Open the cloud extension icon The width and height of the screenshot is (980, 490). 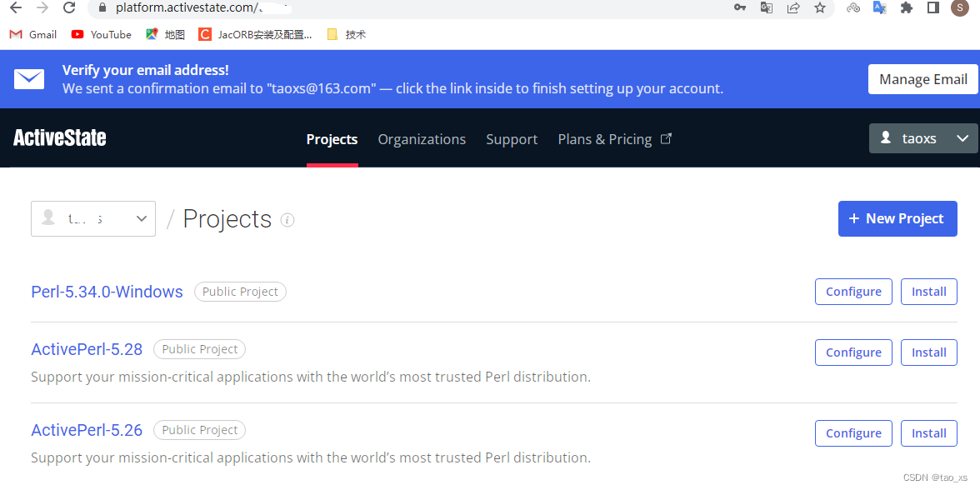point(853,7)
